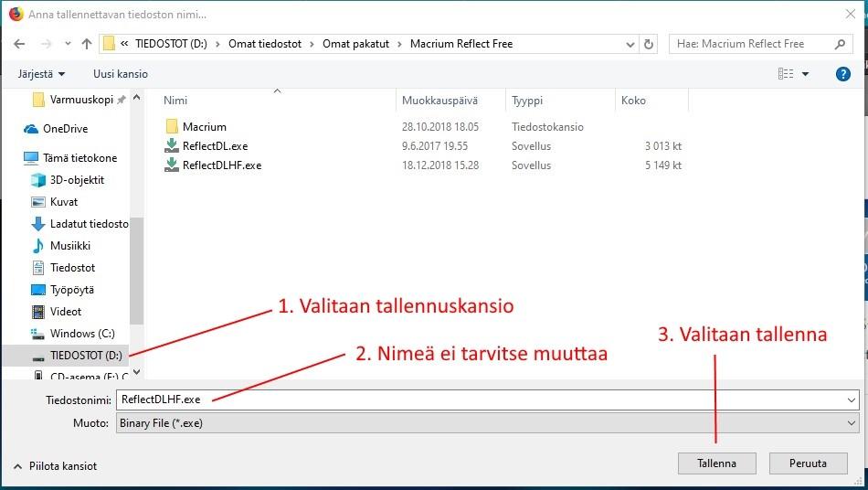Select OneDrive in navigation pane
The height and width of the screenshot is (490, 868).
click(x=65, y=129)
